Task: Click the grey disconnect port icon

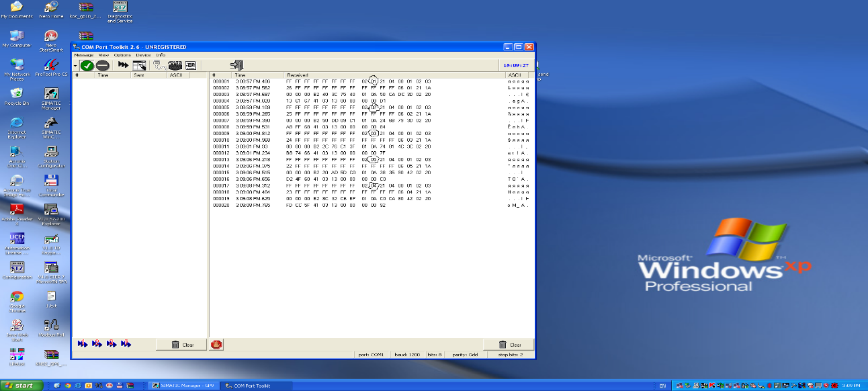Action: (x=102, y=65)
